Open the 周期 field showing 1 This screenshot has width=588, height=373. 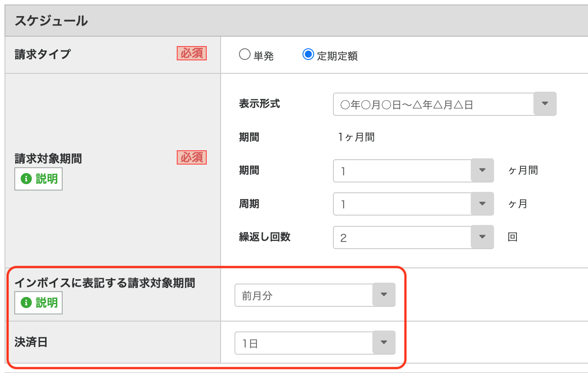[x=402, y=204]
